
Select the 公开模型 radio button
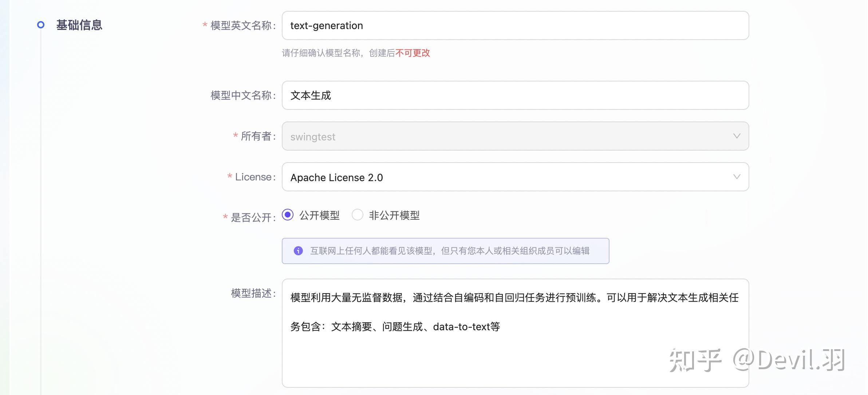(288, 215)
